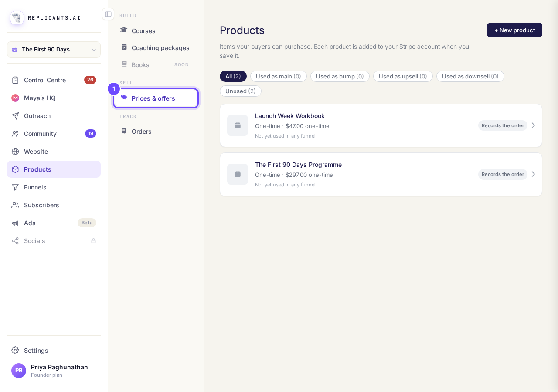The width and height of the screenshot is (558, 392).
Task: Click the Website globe icon
Action: [15, 152]
